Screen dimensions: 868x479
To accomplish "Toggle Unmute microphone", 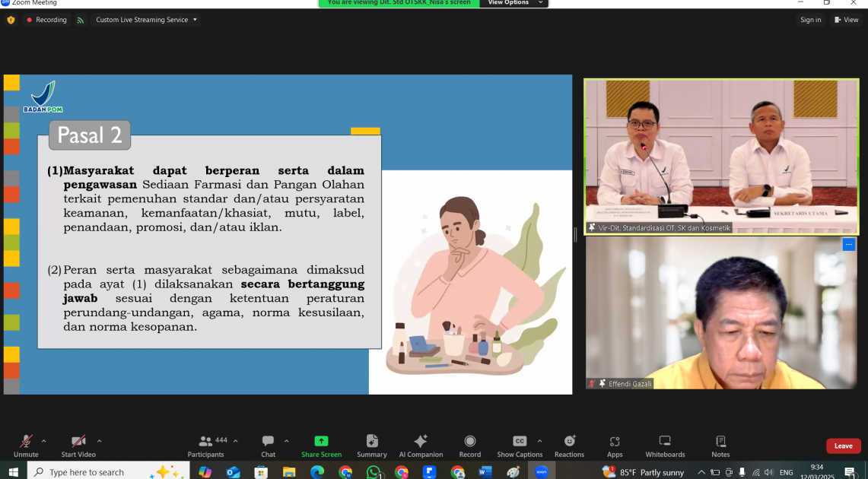I will 26,446.
